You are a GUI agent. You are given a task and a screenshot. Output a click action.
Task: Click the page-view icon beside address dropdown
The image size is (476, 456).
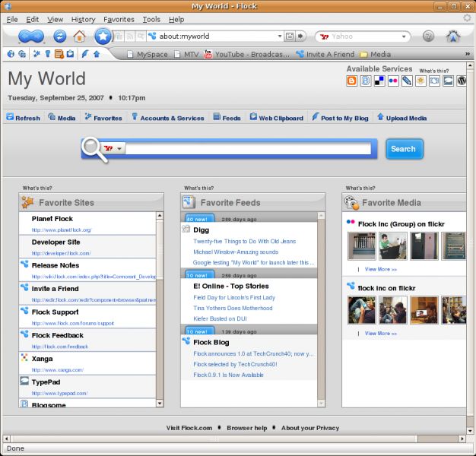coord(290,36)
